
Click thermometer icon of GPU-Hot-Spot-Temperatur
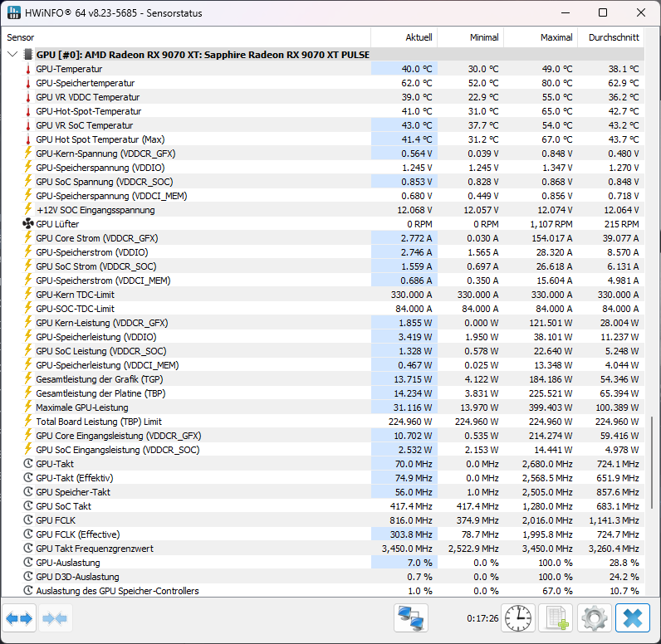click(x=28, y=111)
